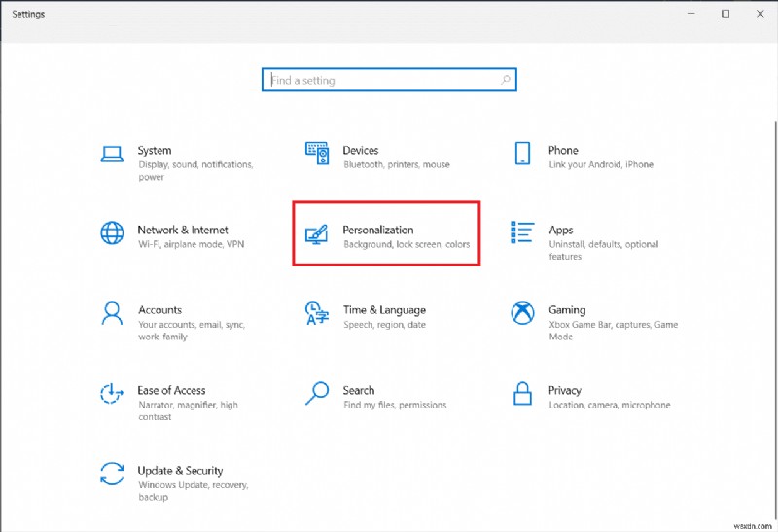The height and width of the screenshot is (532, 778).
Task: Select the Ease of Access icon
Action: pos(112,394)
